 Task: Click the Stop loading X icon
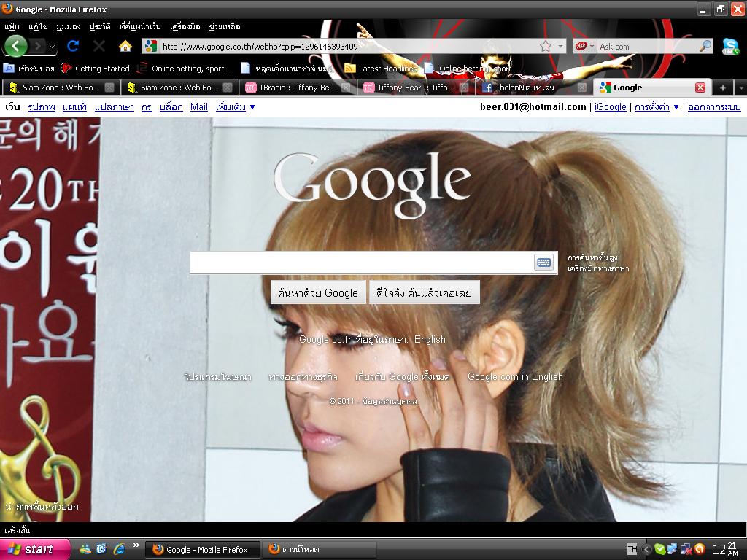[x=98, y=46]
